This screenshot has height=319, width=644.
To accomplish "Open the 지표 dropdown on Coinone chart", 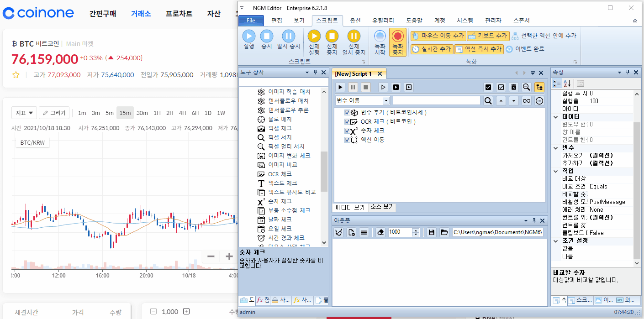I will 24,113.
